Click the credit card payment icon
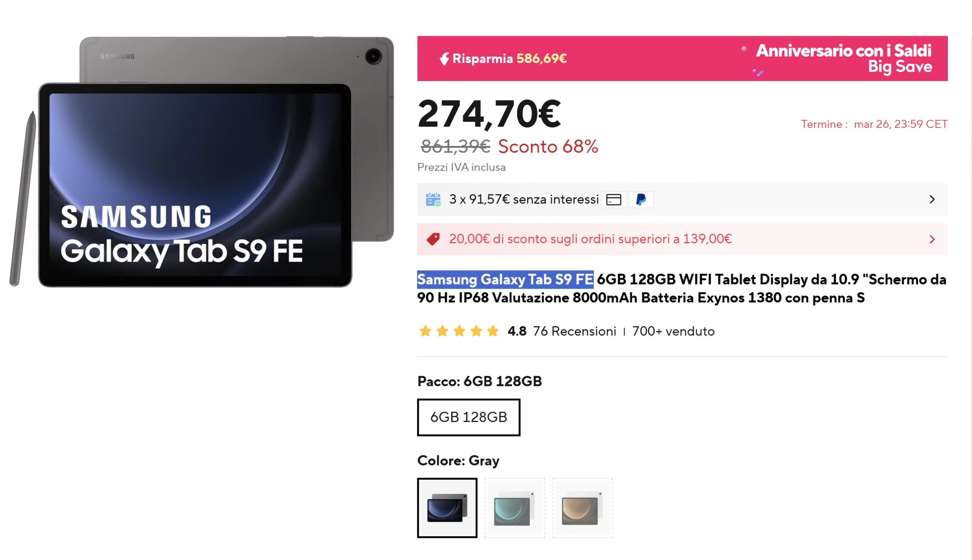972x560 pixels. [613, 200]
